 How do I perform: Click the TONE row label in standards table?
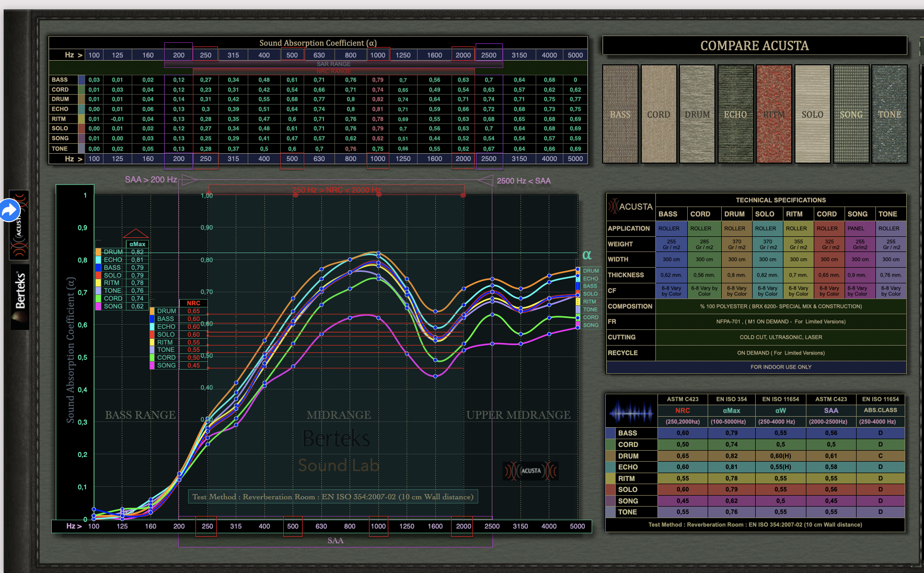click(x=627, y=512)
